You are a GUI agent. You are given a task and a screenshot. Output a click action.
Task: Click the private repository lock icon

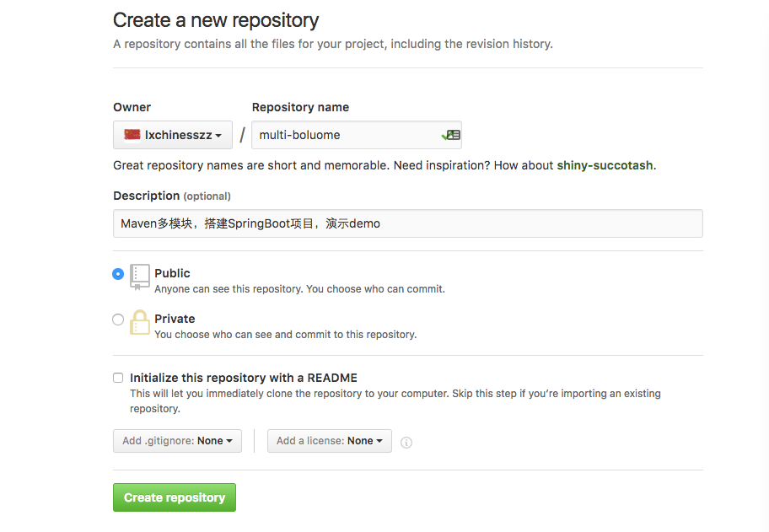tap(140, 322)
